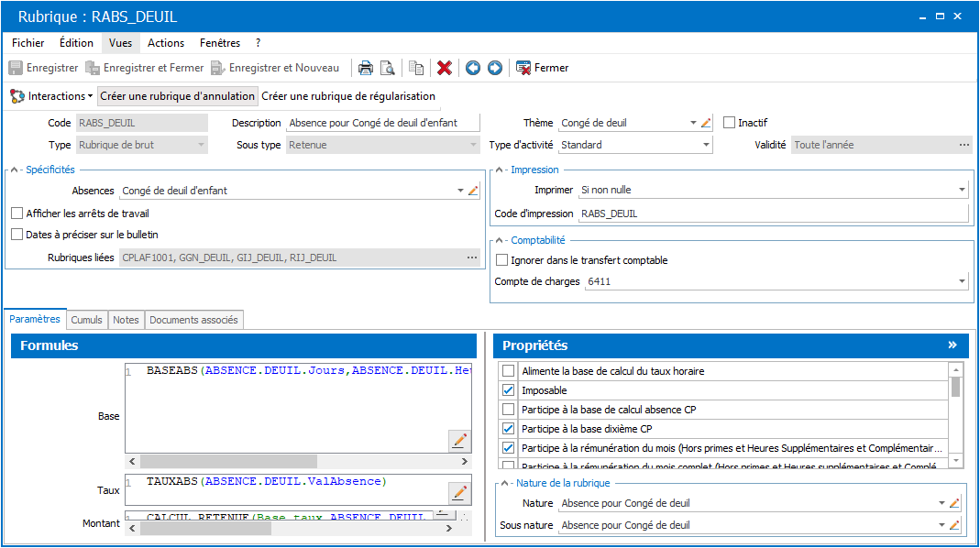Click the Code d'impression field
Image resolution: width=980 pixels, height=548 pixels.
773,214
